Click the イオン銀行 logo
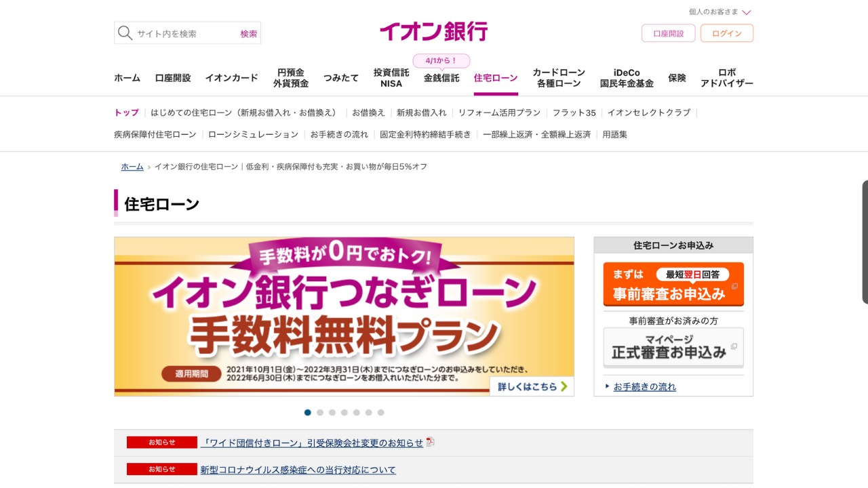This screenshot has width=868, height=488. 433,31
